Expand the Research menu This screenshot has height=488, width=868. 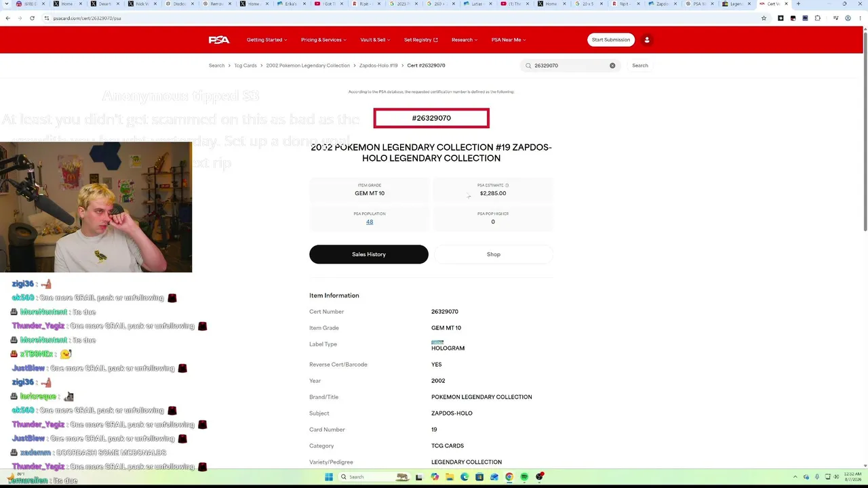(465, 40)
